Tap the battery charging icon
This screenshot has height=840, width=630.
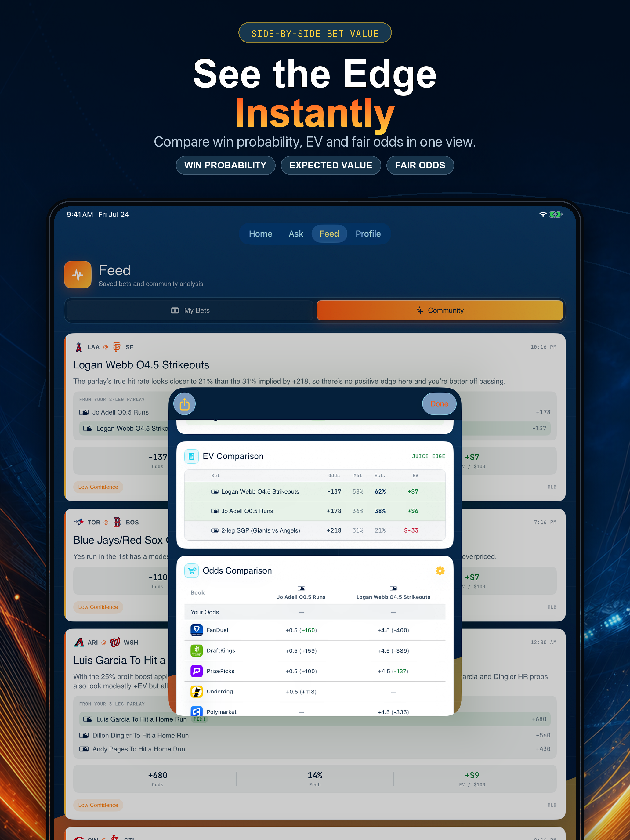click(556, 215)
